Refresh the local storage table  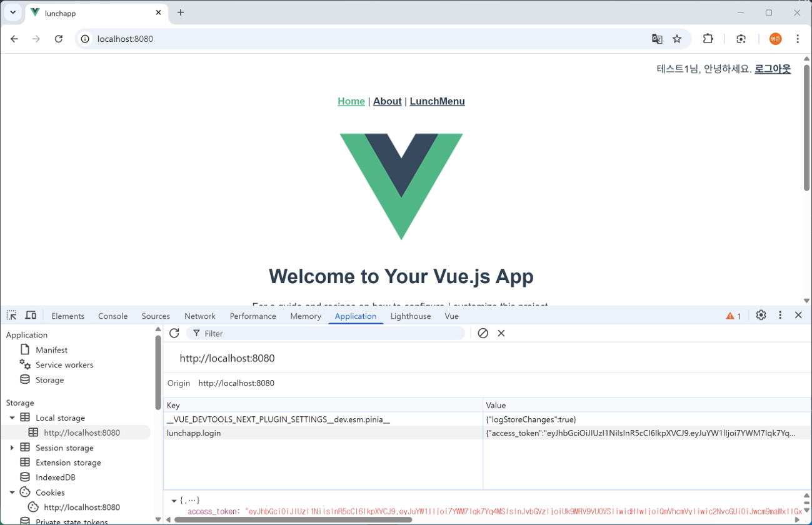(174, 333)
